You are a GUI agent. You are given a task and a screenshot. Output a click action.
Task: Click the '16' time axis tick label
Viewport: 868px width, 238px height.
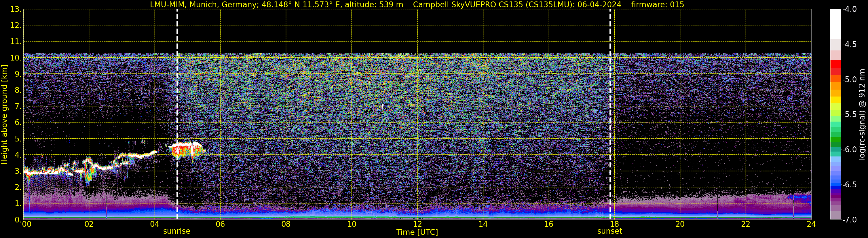[549, 224]
